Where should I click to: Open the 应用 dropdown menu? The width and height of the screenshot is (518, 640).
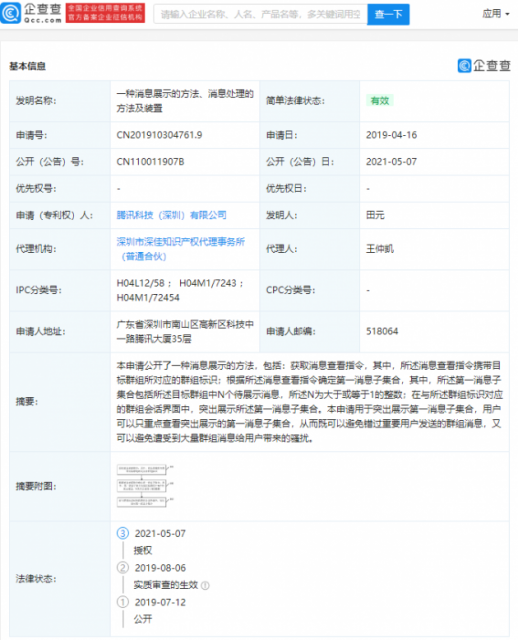pos(496,14)
